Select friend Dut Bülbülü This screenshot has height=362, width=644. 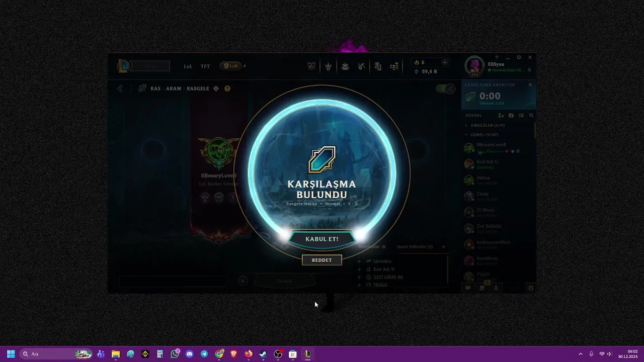point(498,228)
